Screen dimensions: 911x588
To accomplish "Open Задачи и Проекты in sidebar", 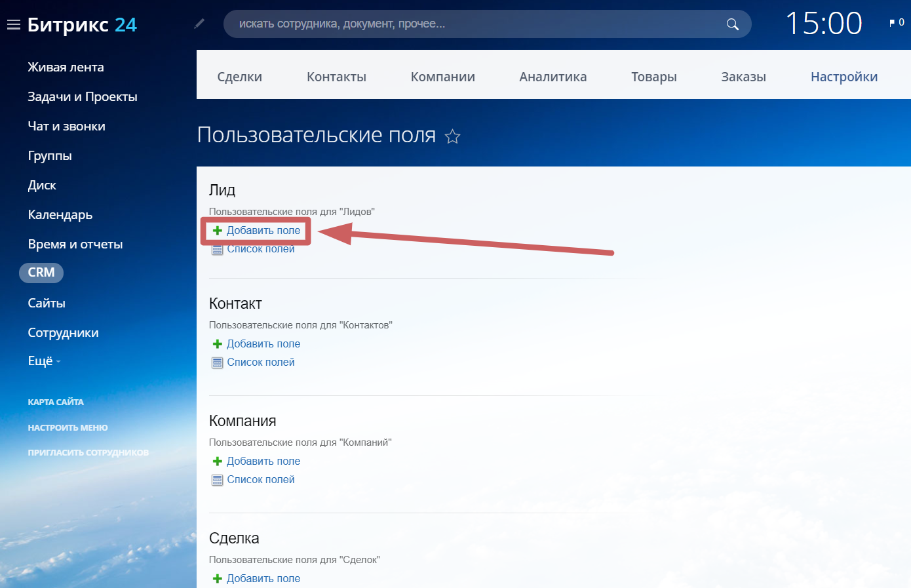I will (82, 97).
